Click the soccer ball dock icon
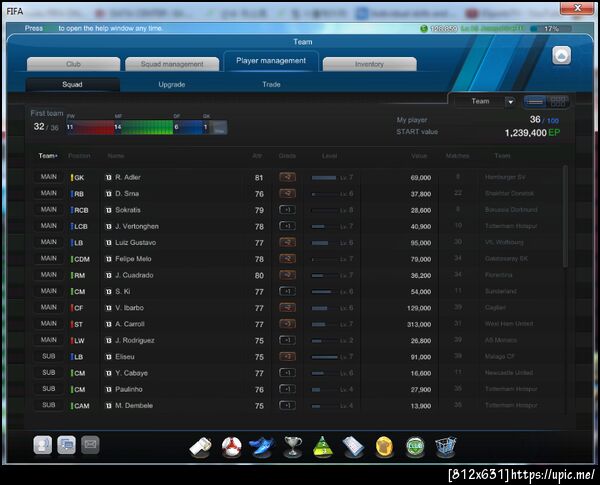600x485 pixels. tap(232, 447)
